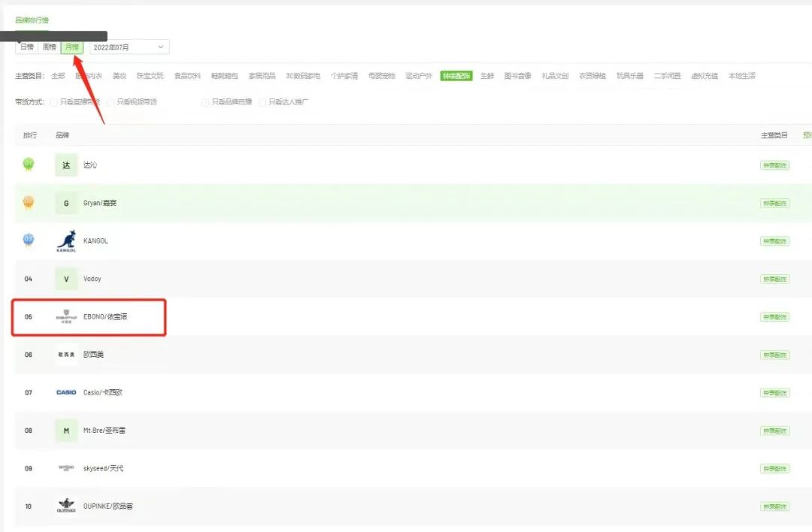Click the 欧西美 brand logo image
This screenshot has height=532, width=812.
[x=66, y=355]
